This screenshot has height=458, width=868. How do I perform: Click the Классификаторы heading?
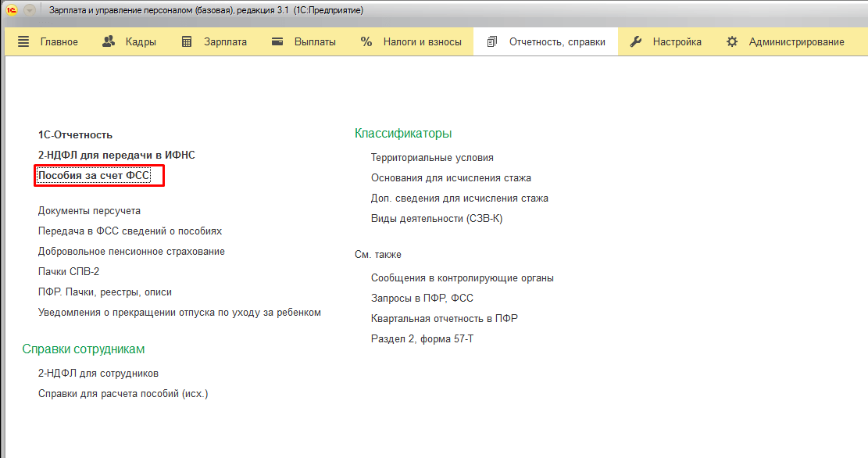[403, 134]
